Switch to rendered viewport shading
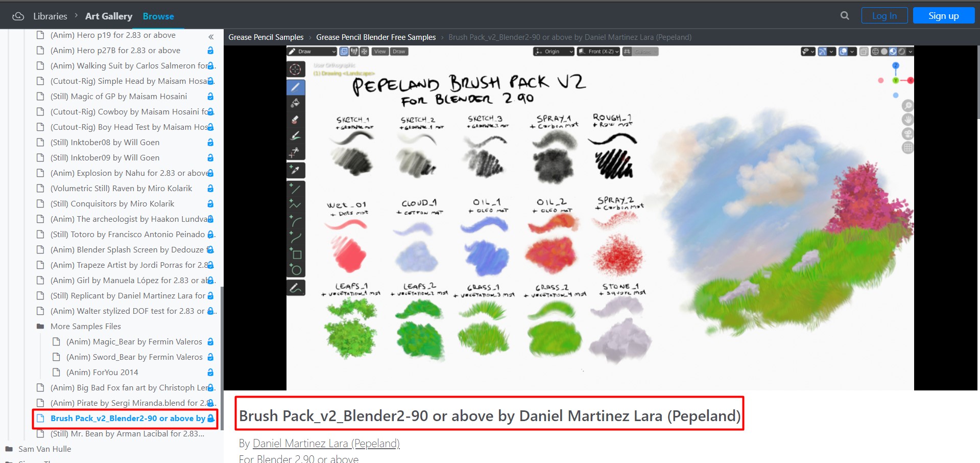The image size is (980, 463). 901,52
